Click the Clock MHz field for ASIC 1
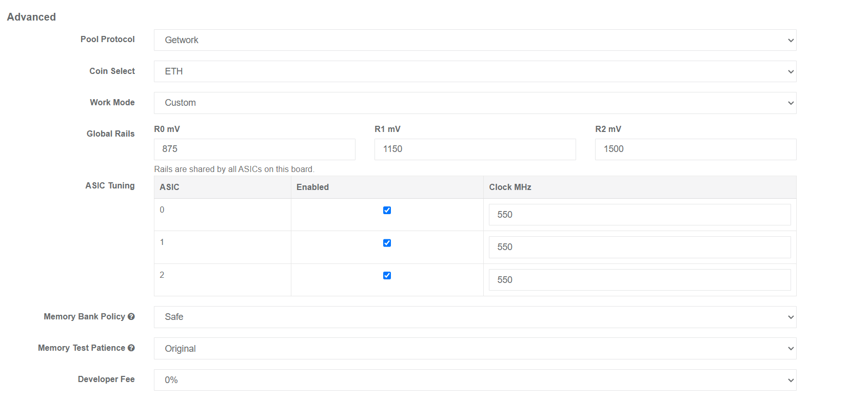This screenshot has width=868, height=399. (x=640, y=247)
